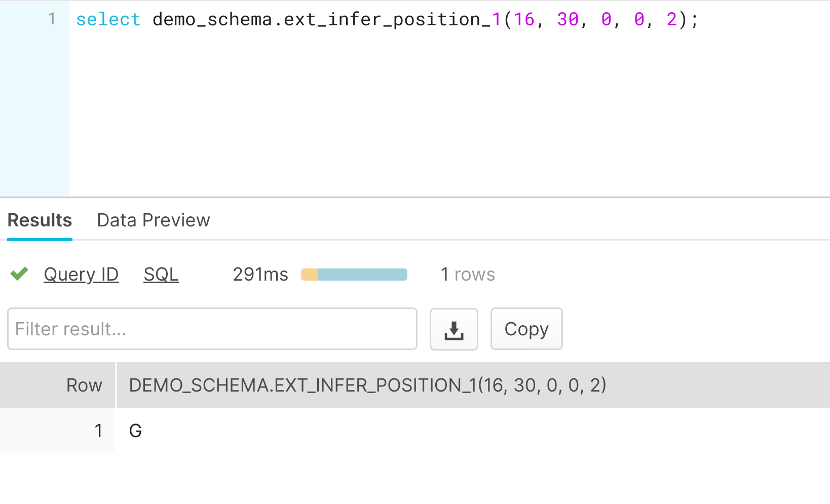Place cursor on the select keyword

point(108,19)
